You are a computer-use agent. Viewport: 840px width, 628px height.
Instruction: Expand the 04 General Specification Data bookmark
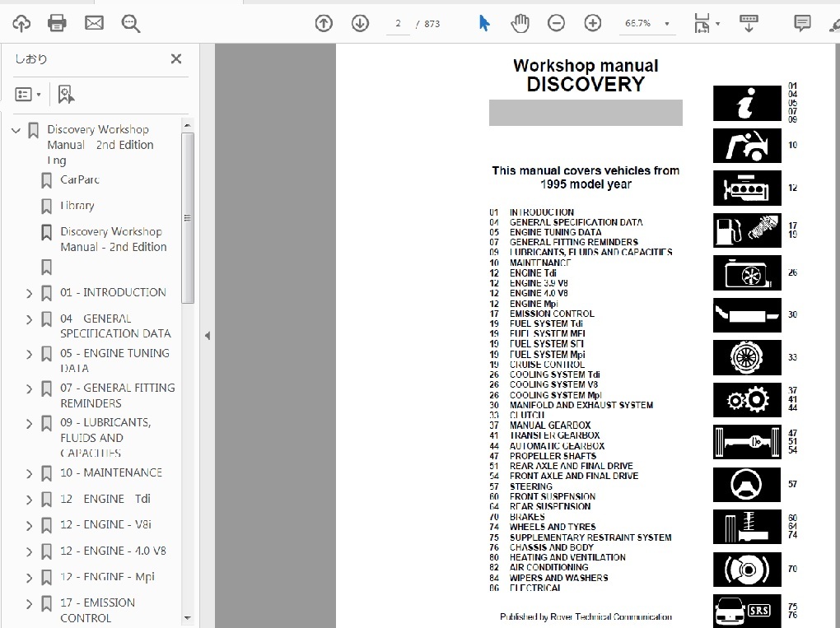30,319
